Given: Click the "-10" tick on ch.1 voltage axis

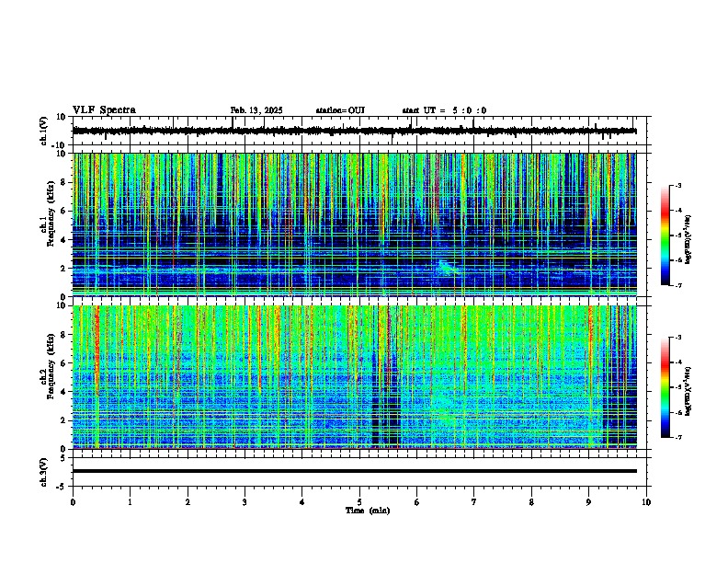Looking at the screenshot, I should coord(58,145).
